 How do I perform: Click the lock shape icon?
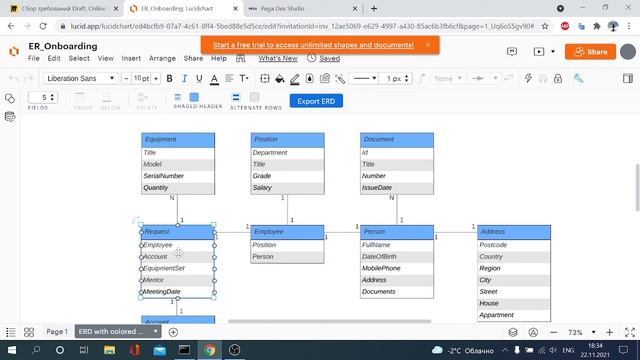coord(558,78)
